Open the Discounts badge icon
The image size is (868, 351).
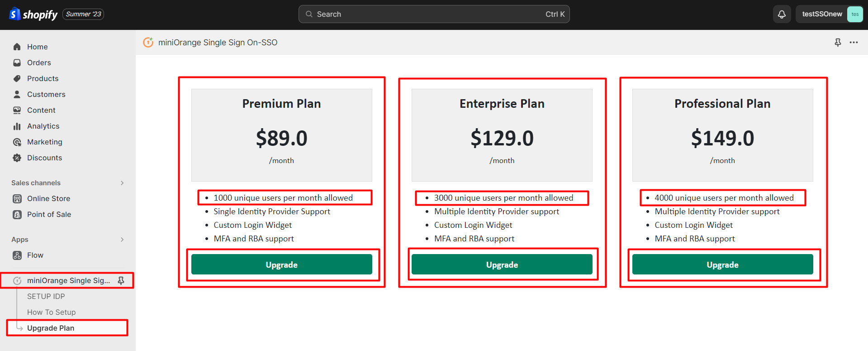click(17, 158)
